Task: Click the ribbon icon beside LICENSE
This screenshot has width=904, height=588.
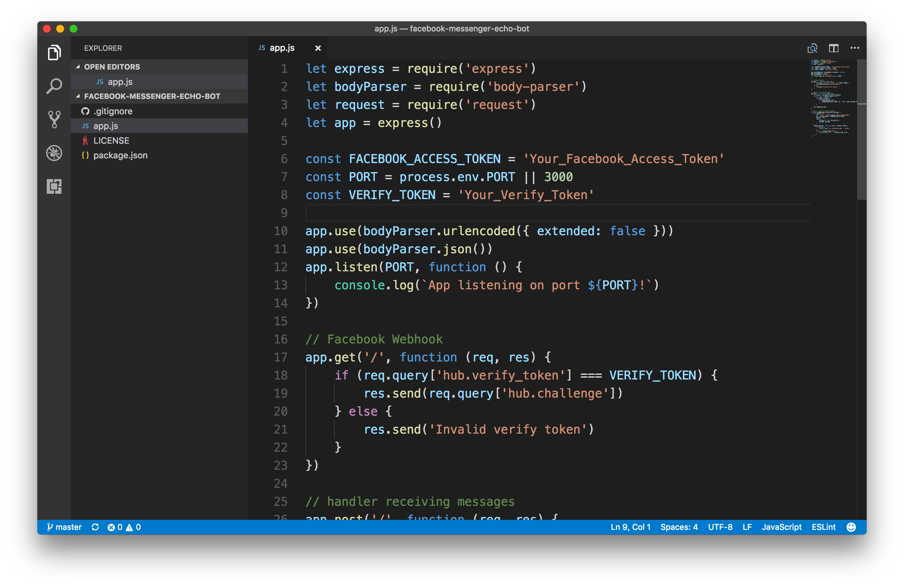Action: tap(86, 141)
